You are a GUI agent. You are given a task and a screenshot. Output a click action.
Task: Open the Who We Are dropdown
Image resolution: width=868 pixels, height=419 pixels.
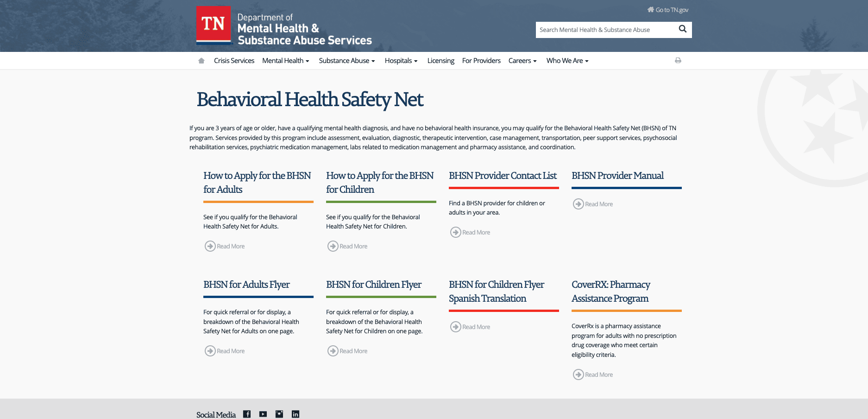567,61
